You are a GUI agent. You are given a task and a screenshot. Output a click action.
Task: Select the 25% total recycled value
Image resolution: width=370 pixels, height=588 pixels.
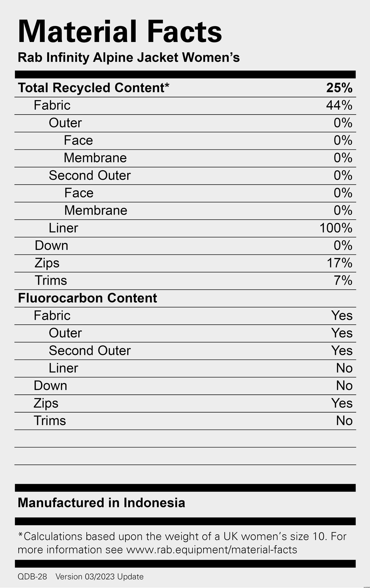339,88
